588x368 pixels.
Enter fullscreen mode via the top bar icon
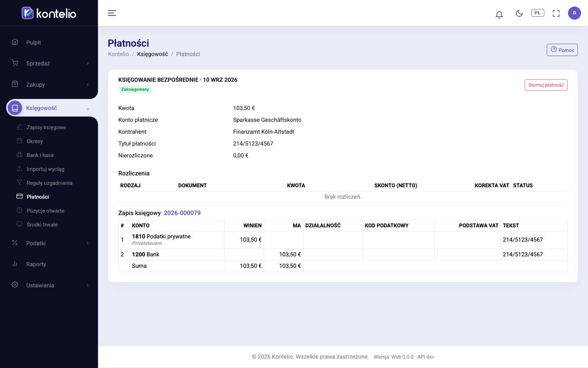click(x=556, y=13)
